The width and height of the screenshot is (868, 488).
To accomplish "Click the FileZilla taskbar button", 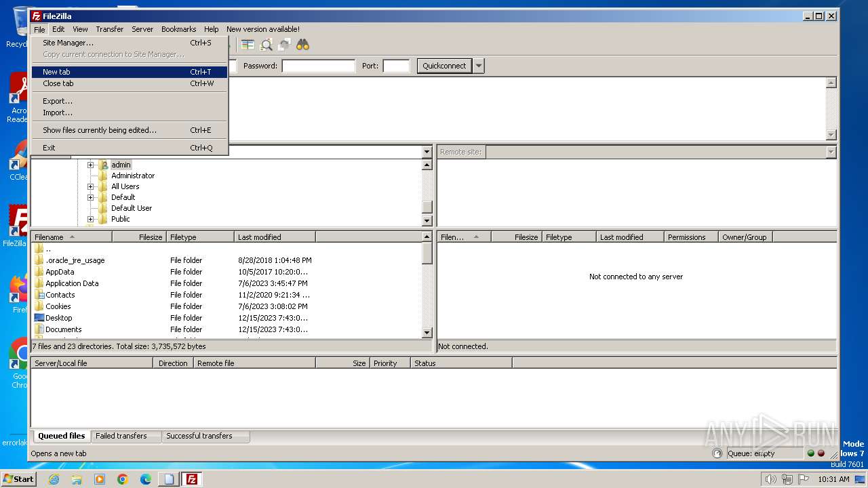I will (x=192, y=479).
